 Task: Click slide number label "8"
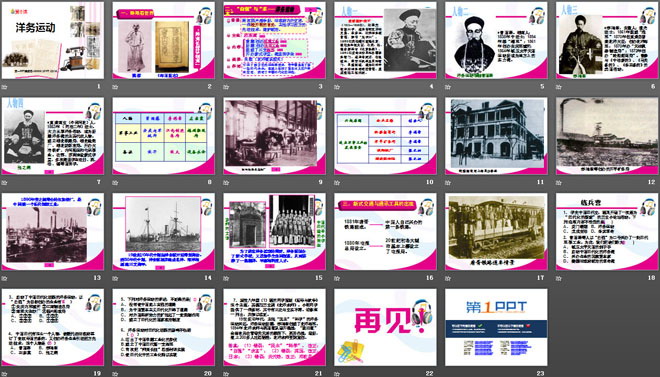tap(210, 182)
